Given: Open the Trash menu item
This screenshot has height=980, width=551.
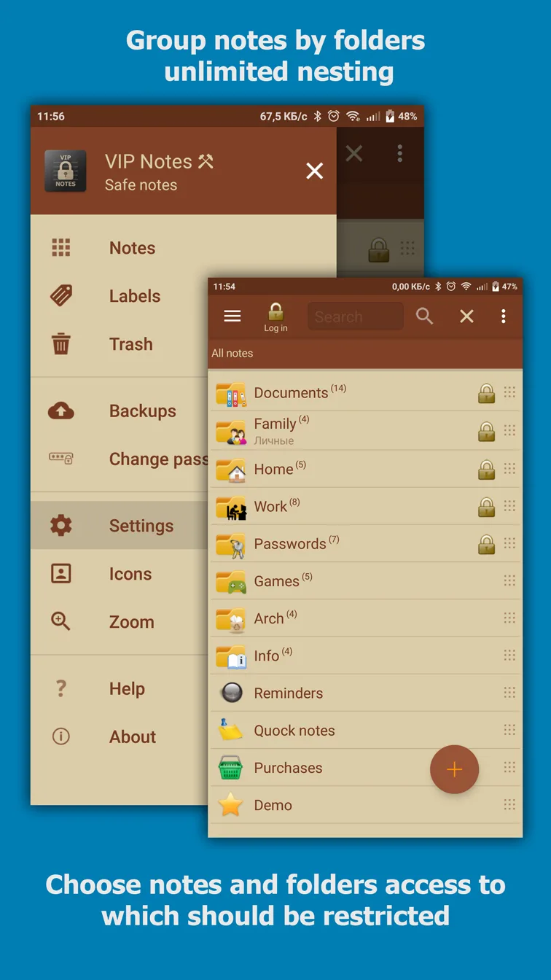Looking at the screenshot, I should 130,344.
